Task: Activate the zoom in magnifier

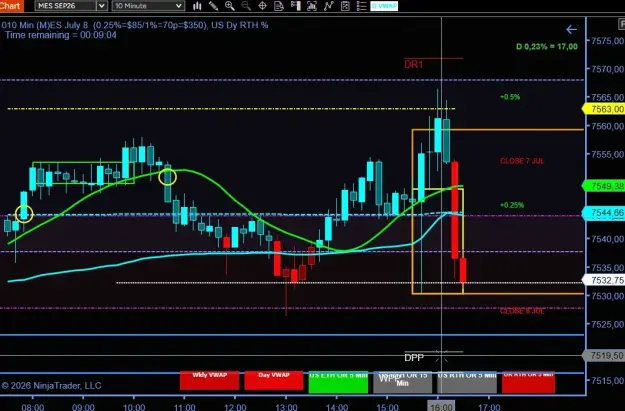Action: [x=230, y=6]
